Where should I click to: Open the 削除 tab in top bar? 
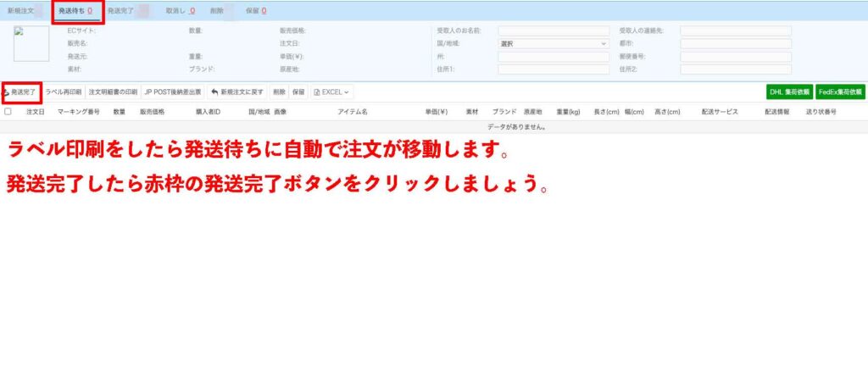click(x=217, y=10)
